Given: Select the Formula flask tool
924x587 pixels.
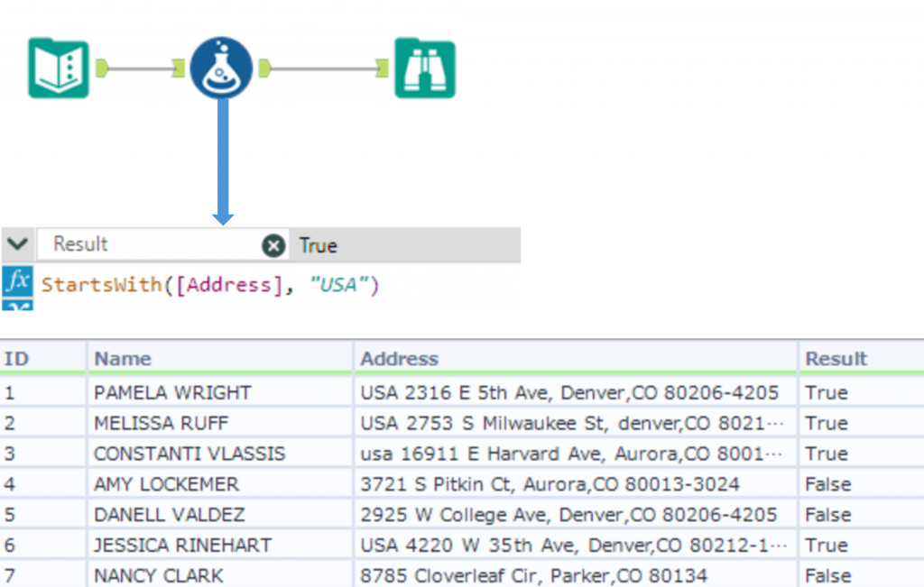Looking at the screenshot, I should [x=221, y=68].
